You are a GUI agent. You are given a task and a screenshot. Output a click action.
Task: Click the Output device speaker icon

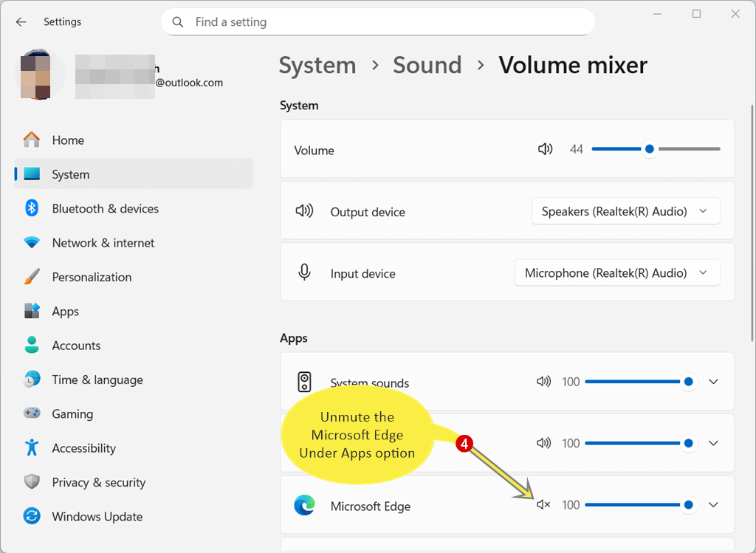[x=304, y=211]
